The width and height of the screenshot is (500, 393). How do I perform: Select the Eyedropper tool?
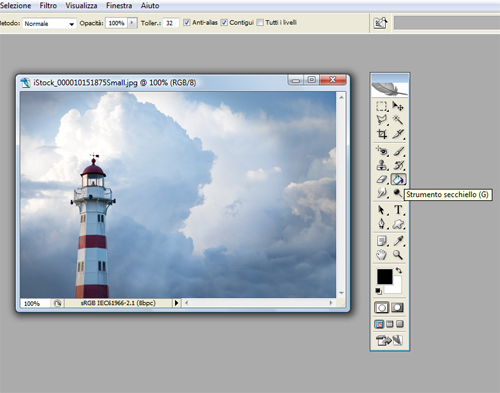(398, 241)
